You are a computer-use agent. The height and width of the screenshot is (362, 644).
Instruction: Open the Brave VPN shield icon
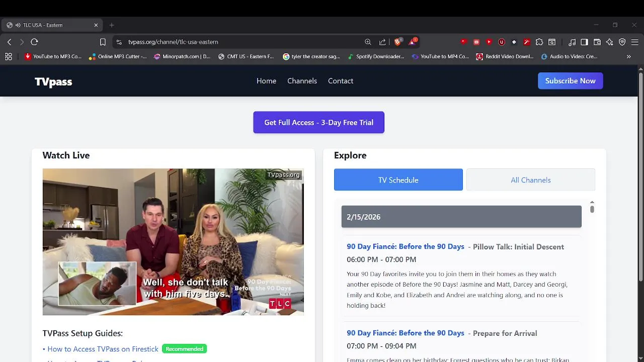(622, 42)
